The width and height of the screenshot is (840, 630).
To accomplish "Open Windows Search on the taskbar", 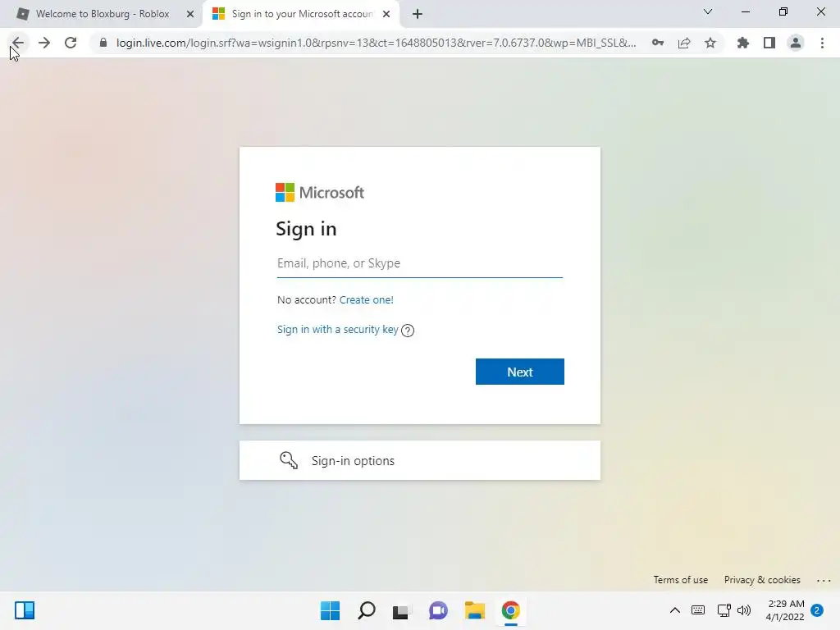I will (367, 610).
